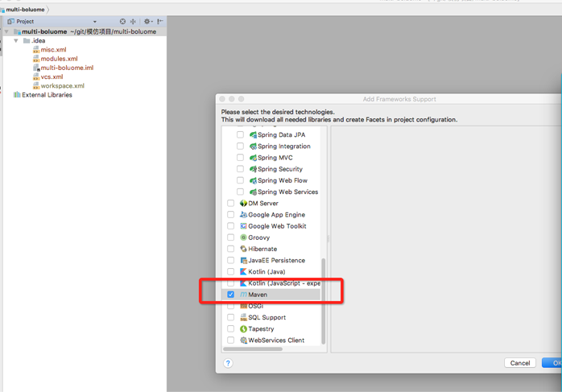Enable DM Server checkbox

coord(231,203)
